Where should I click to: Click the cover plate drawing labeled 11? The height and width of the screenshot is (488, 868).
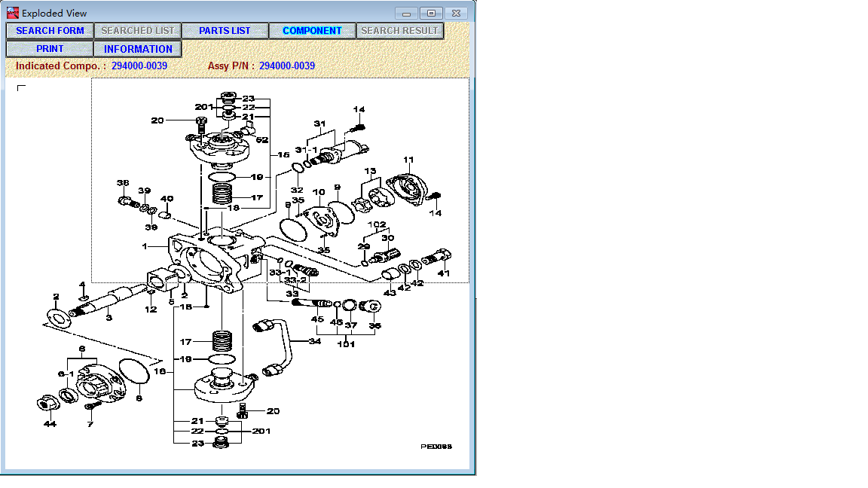coord(408,189)
